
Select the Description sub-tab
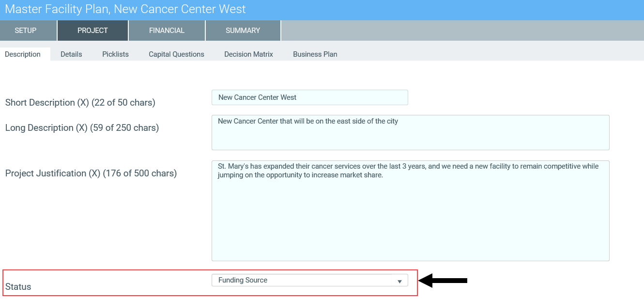(23, 54)
